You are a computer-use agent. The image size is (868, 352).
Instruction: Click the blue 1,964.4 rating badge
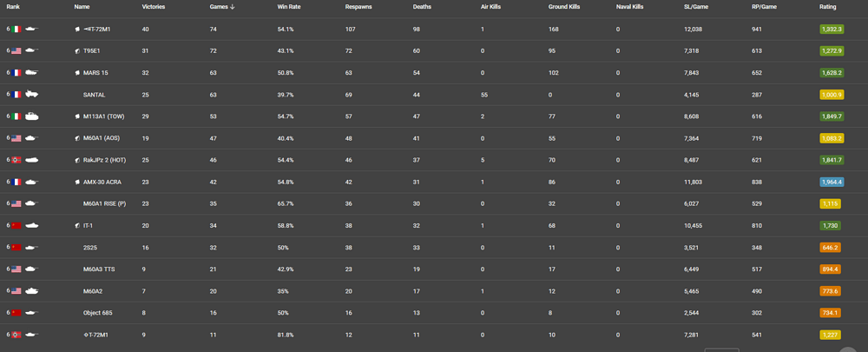tap(831, 182)
